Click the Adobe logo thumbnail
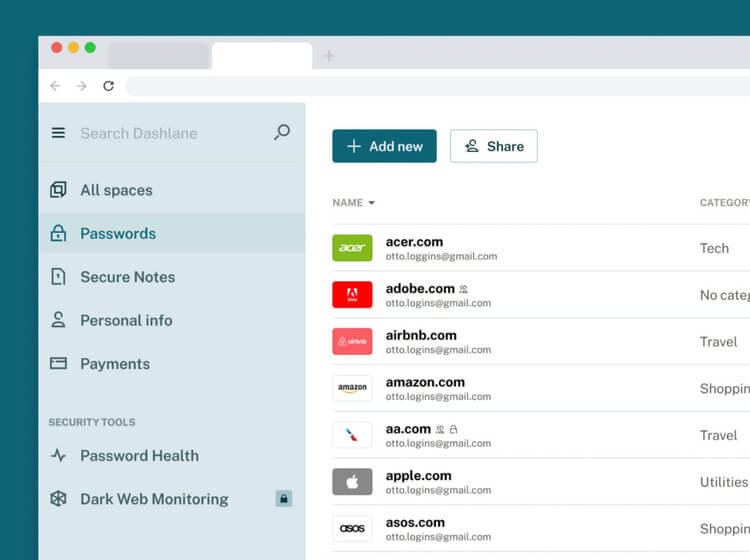 353,295
